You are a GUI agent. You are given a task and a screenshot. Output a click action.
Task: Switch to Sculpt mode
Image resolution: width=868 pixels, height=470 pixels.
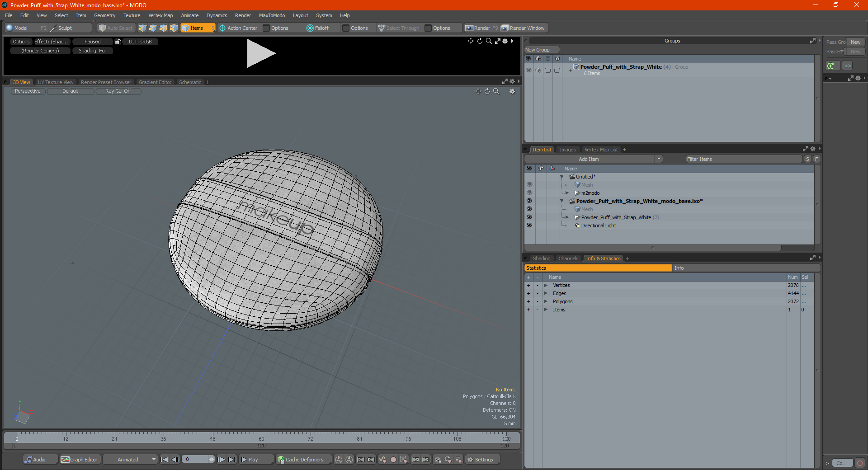(70, 28)
